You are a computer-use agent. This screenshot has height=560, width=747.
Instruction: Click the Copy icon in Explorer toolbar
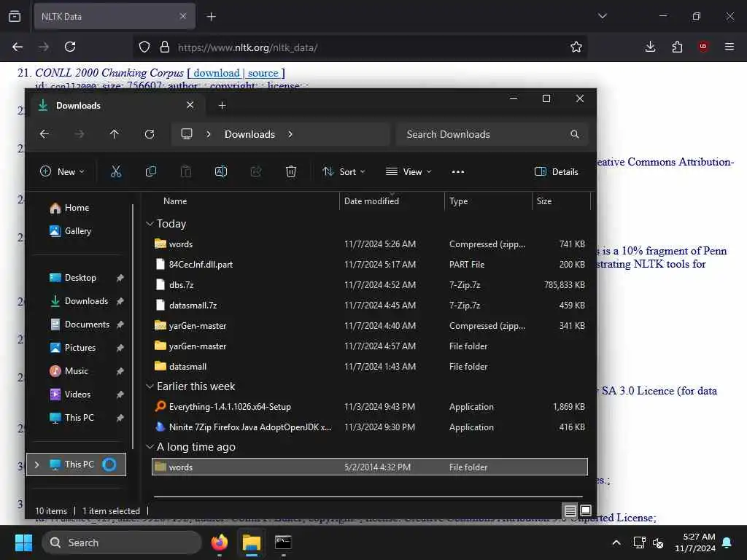150,171
